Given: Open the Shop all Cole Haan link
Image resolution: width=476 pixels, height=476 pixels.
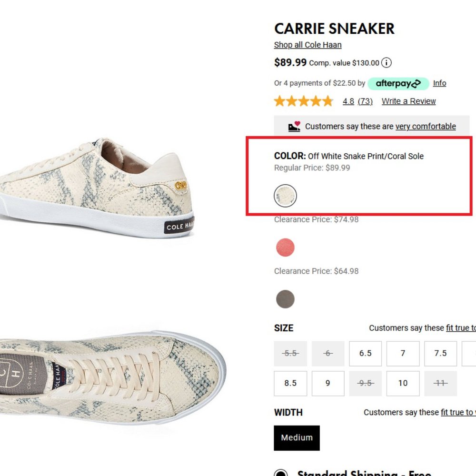Looking at the screenshot, I should (x=307, y=44).
